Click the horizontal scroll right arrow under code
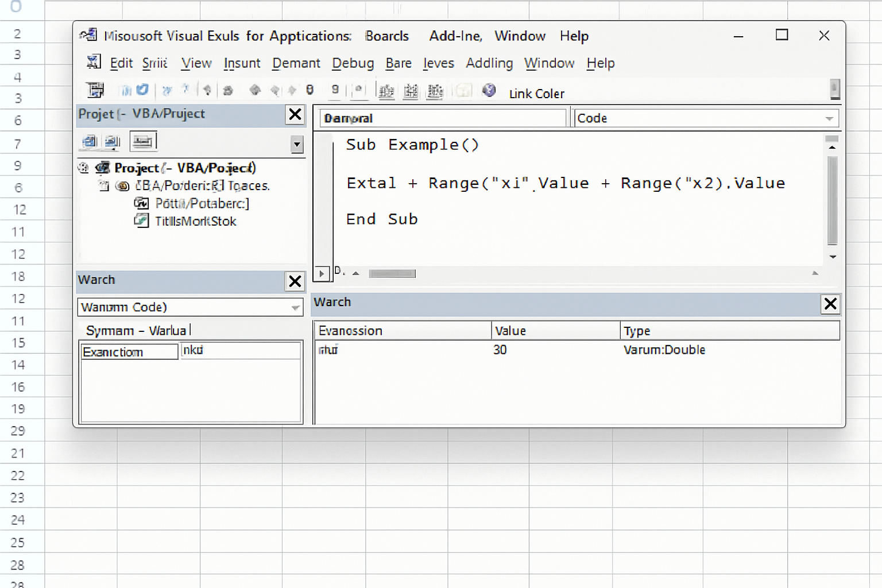882x588 pixels. pos(815,273)
